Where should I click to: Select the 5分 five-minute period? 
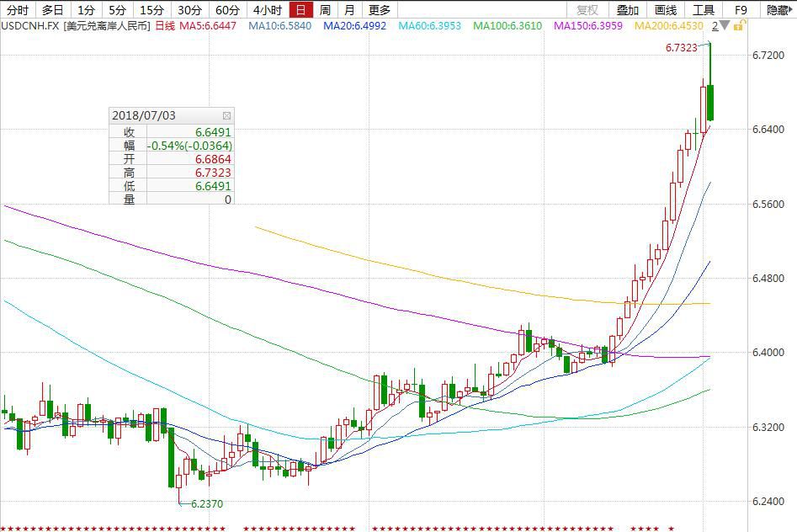[117, 10]
